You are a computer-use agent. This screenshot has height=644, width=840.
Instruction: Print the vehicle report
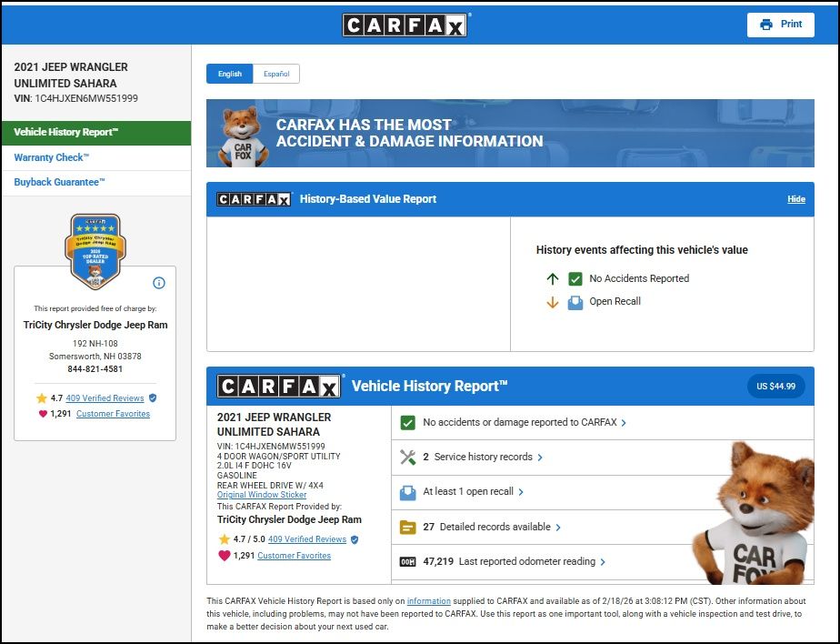coord(781,25)
